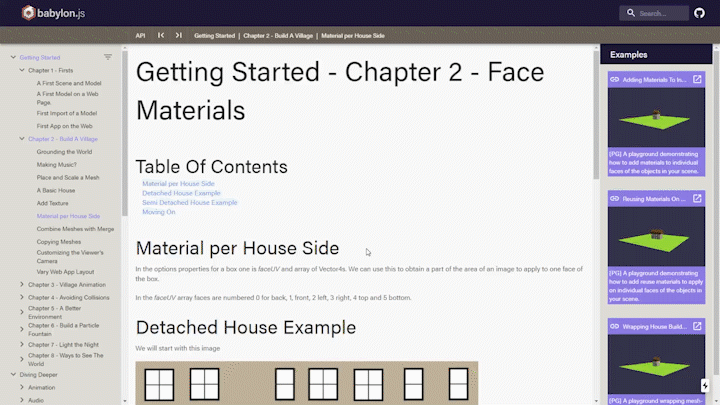The height and width of the screenshot is (405, 720).
Task: Click the Babylon.js logo
Action: [x=53, y=13]
